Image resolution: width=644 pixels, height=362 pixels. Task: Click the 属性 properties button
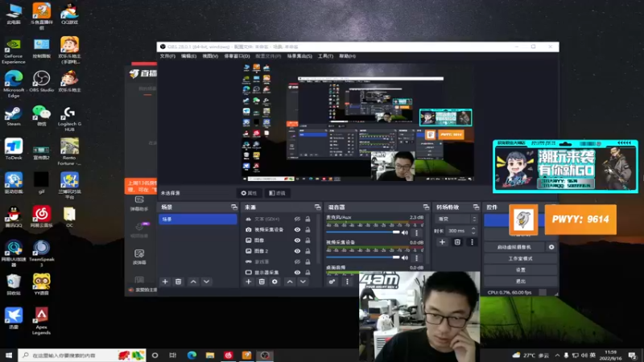point(249,193)
